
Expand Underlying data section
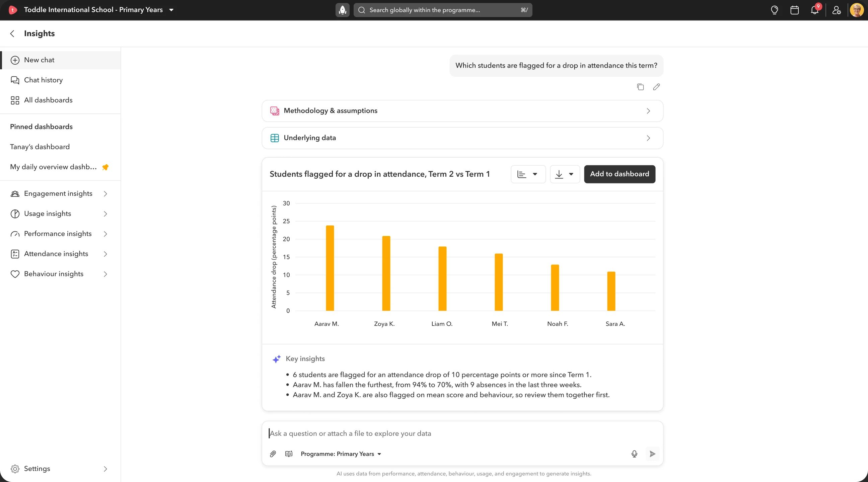point(462,138)
